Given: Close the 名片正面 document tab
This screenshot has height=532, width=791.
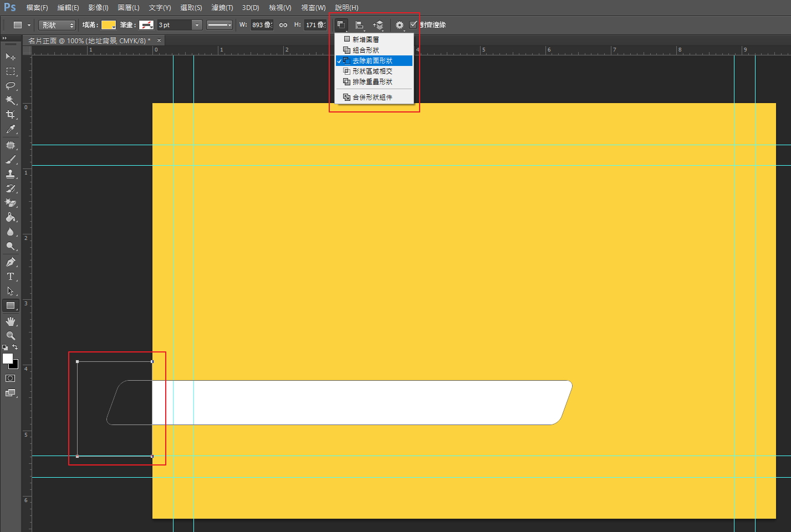Looking at the screenshot, I should (159, 40).
